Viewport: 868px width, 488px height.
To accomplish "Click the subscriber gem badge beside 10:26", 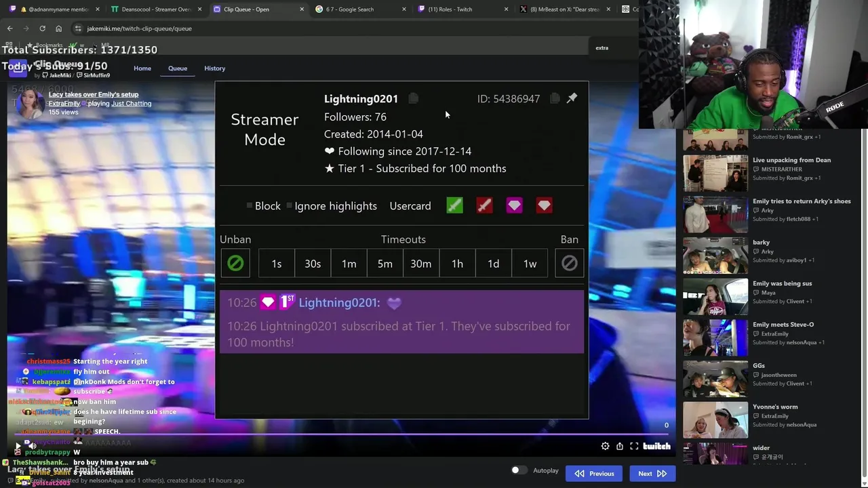I will click(x=268, y=302).
